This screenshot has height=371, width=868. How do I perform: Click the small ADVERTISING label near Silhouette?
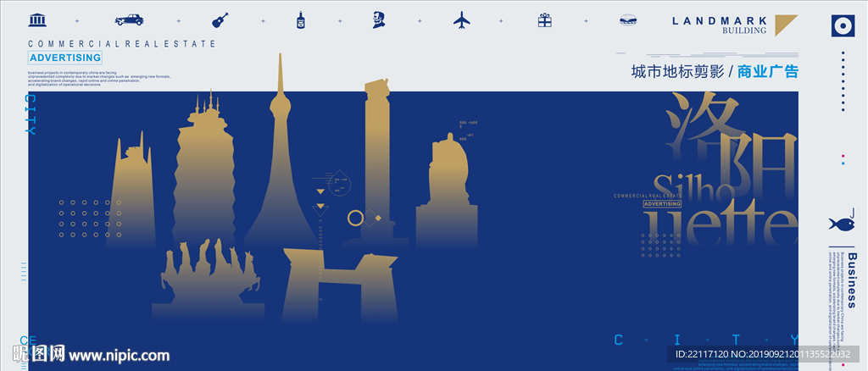click(x=663, y=204)
